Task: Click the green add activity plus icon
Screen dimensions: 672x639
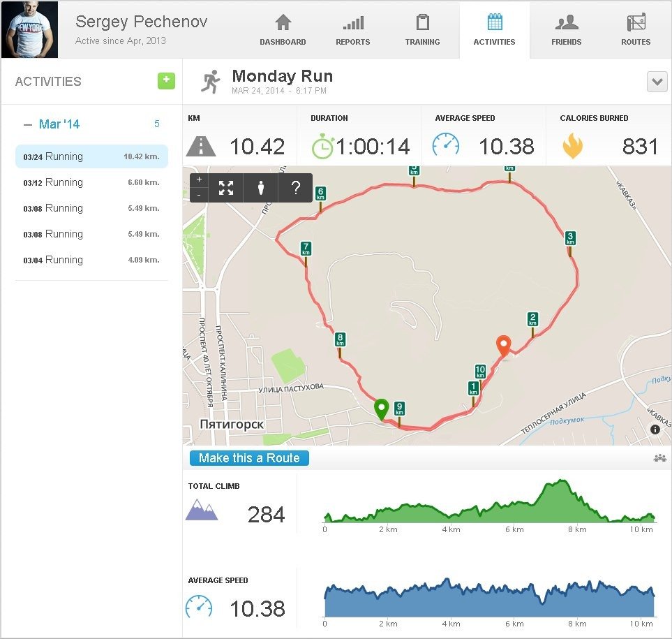Action: (166, 81)
